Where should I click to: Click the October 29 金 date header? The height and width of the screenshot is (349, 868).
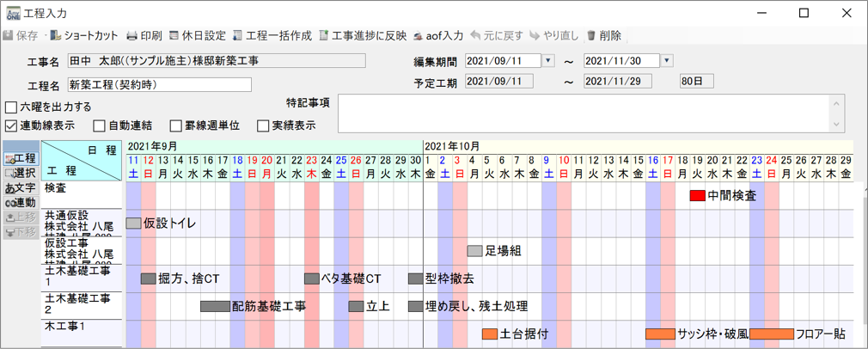coord(846,168)
